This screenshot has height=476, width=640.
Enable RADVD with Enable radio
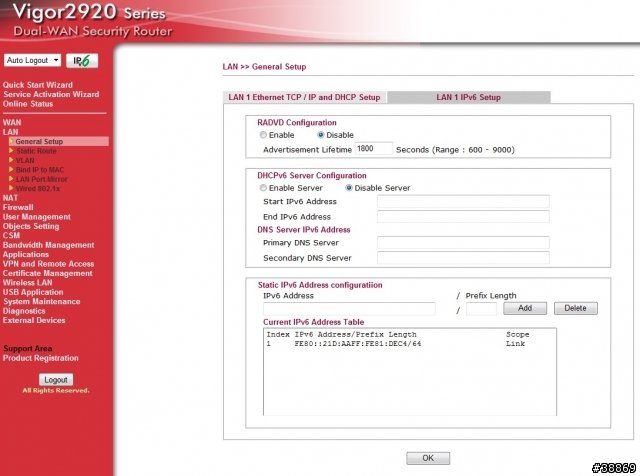(263, 135)
